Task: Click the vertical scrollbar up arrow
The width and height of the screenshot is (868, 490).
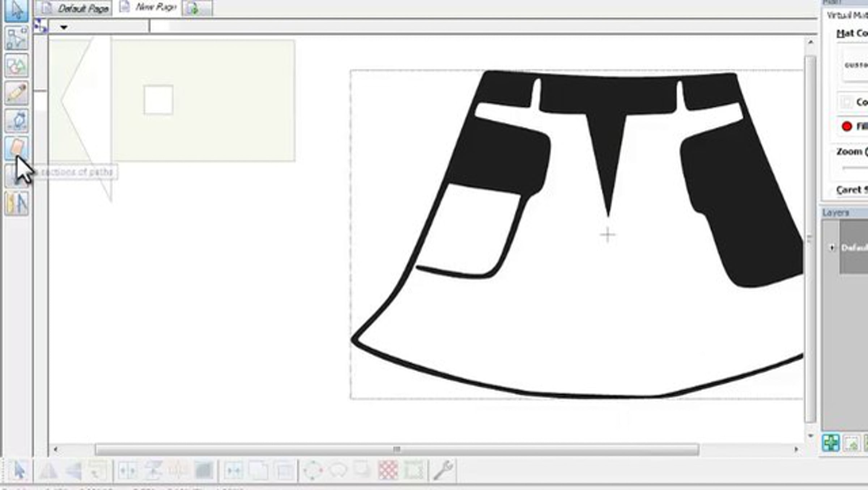Action: click(810, 42)
